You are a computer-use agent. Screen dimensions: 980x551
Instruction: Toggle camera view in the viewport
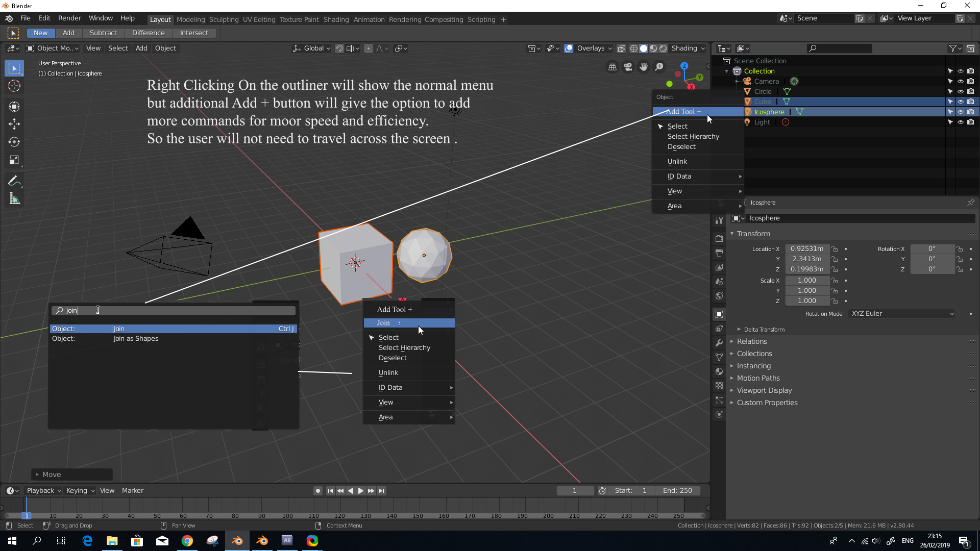click(628, 67)
